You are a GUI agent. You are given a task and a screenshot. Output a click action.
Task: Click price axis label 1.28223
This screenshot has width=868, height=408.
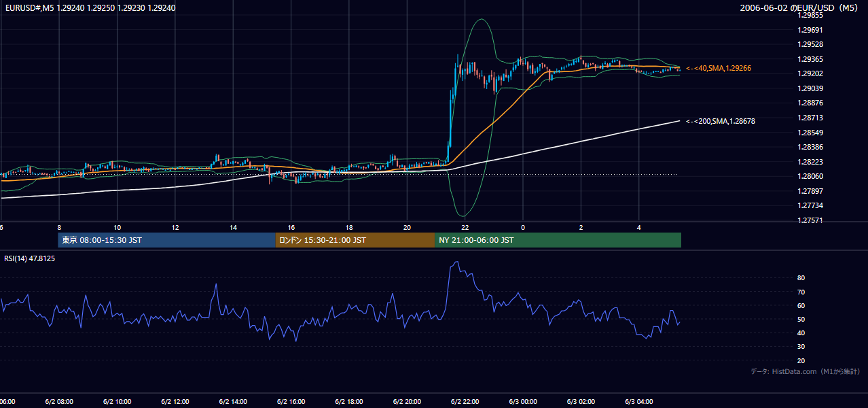(810, 162)
